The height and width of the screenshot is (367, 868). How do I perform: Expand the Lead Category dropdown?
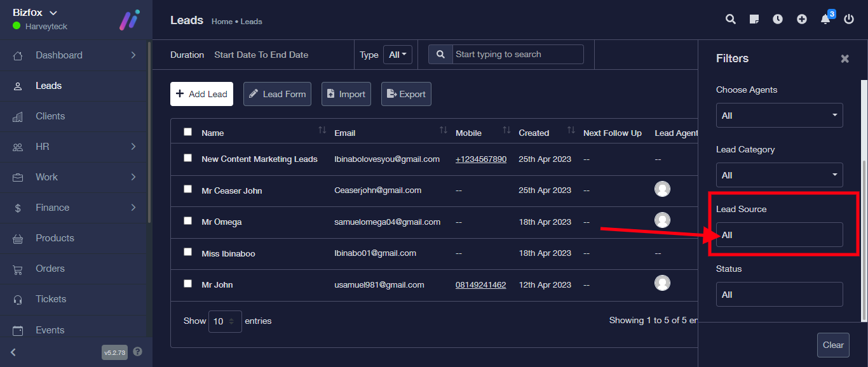(x=779, y=175)
